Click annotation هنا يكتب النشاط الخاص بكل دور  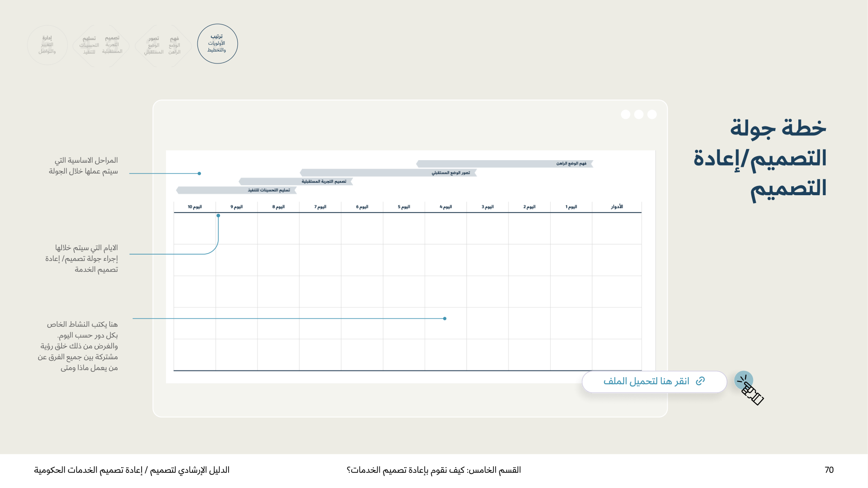[78, 346]
